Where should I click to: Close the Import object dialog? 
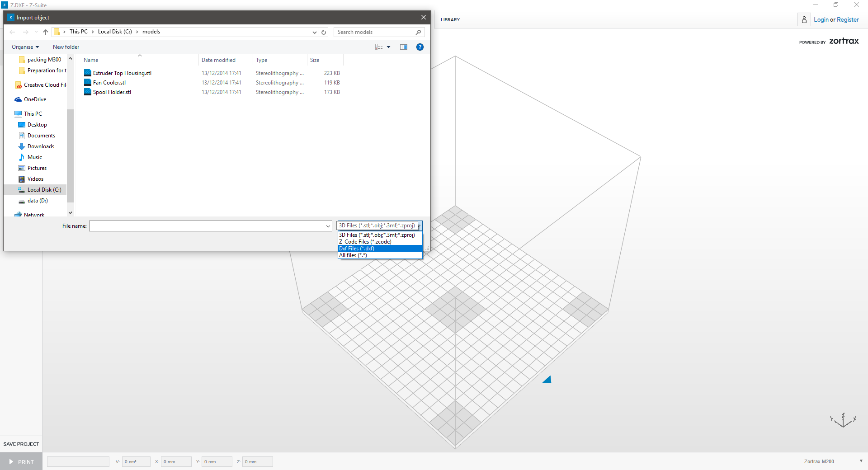[423, 18]
